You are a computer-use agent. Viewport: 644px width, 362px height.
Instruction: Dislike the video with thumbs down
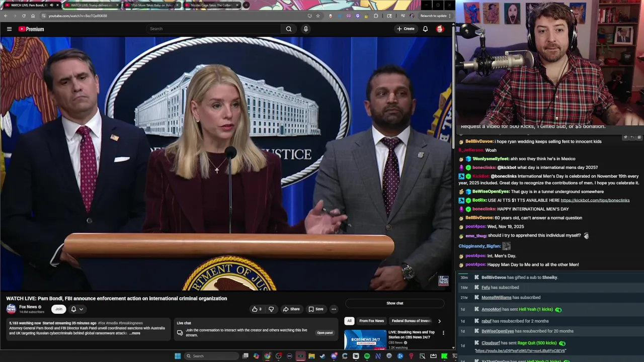click(x=271, y=309)
